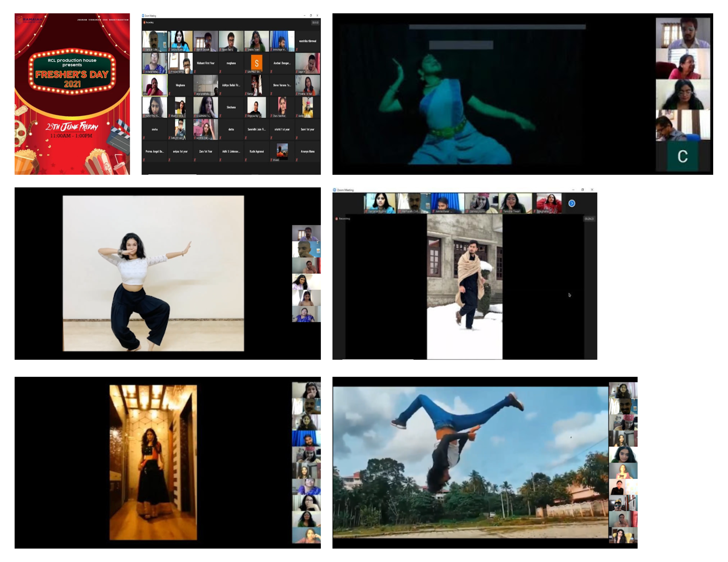728x562 pixels.
Task: Select the Nishant First Year participant tile
Action: tap(205, 63)
